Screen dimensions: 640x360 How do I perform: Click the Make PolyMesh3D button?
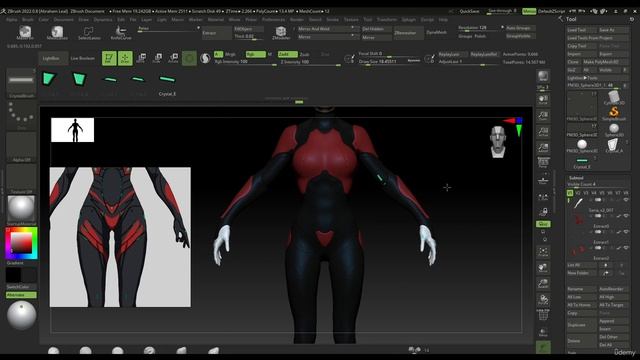click(x=606, y=62)
